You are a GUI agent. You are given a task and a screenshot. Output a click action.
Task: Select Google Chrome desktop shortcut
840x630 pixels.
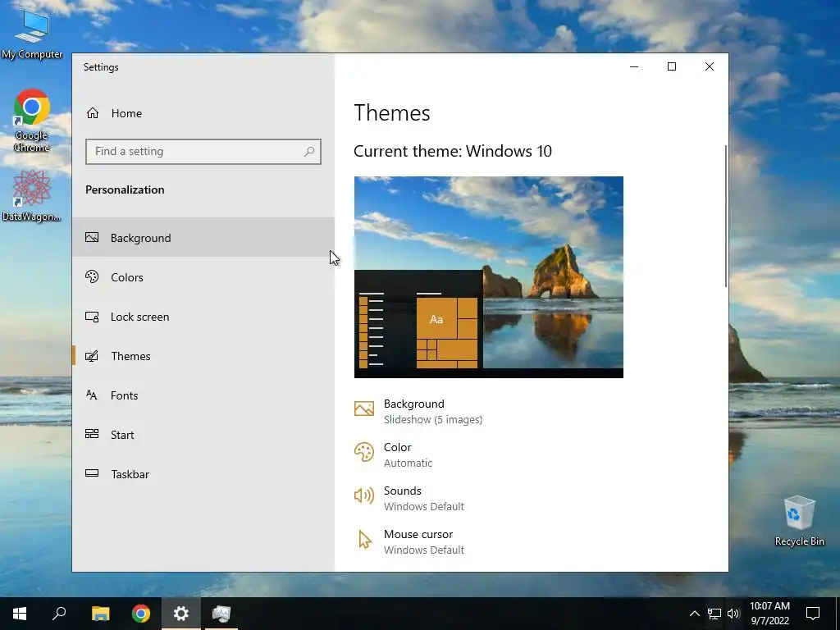[32, 121]
